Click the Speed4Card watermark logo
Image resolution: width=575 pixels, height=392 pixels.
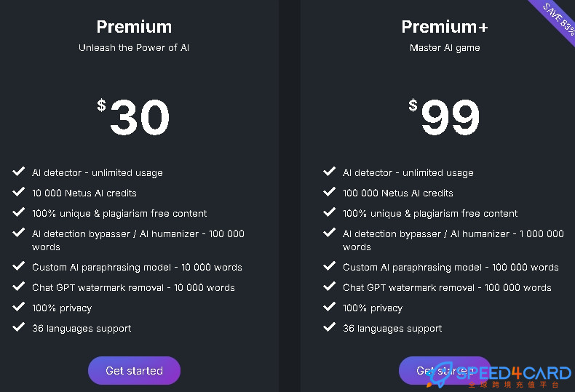click(x=499, y=376)
